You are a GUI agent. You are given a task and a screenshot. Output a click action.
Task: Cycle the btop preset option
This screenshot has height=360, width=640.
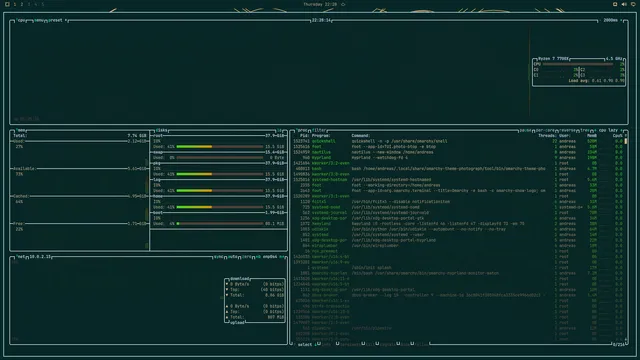click(57, 20)
